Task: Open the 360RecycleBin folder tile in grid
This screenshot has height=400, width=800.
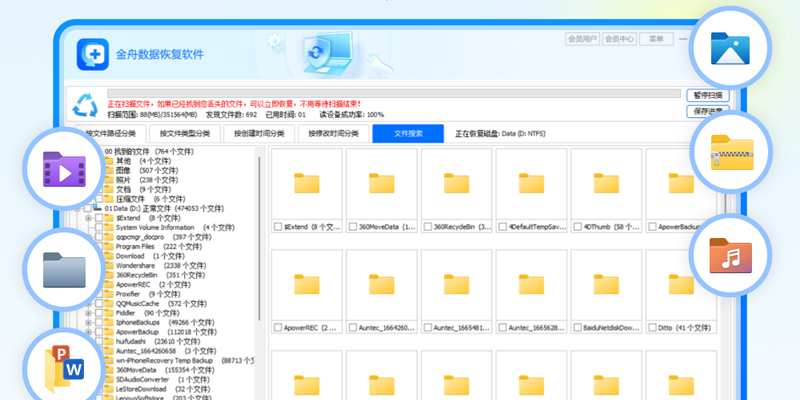Action: click(457, 190)
